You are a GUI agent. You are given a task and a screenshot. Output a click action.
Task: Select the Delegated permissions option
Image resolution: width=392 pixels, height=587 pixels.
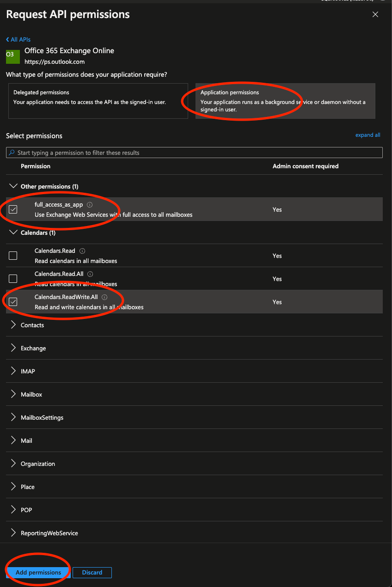coord(98,101)
